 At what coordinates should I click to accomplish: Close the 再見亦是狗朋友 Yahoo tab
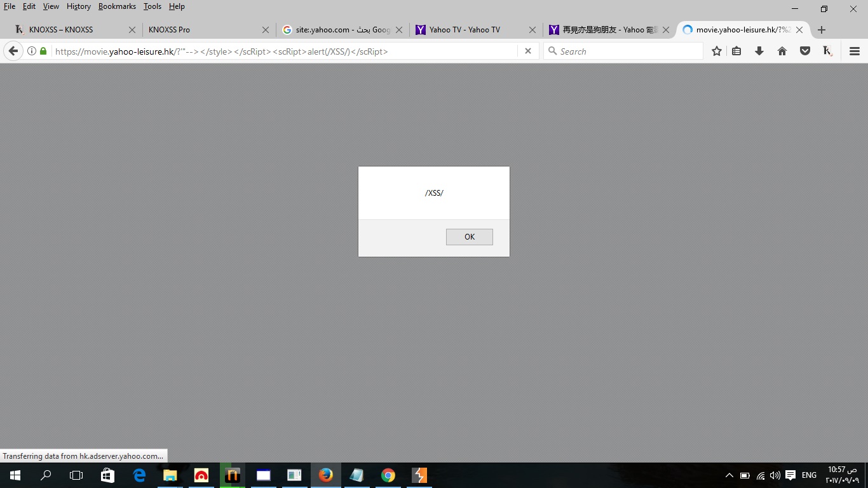(x=666, y=30)
